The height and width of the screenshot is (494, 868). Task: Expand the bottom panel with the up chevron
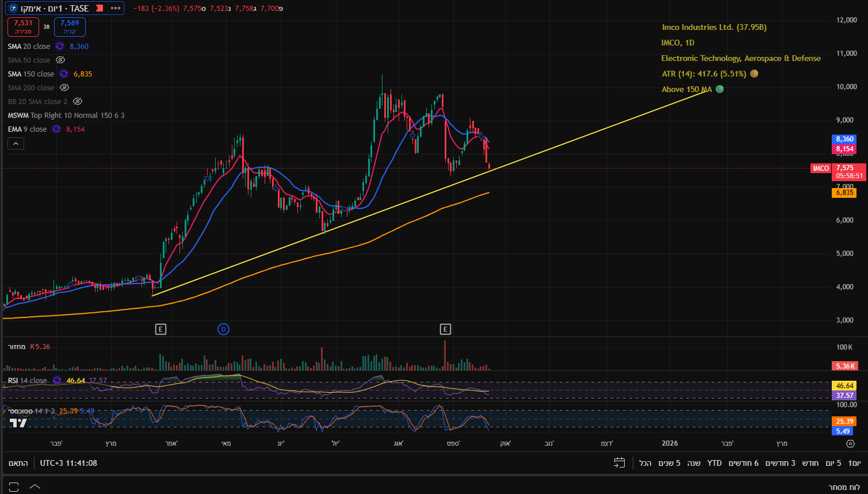pyautogui.click(x=35, y=487)
